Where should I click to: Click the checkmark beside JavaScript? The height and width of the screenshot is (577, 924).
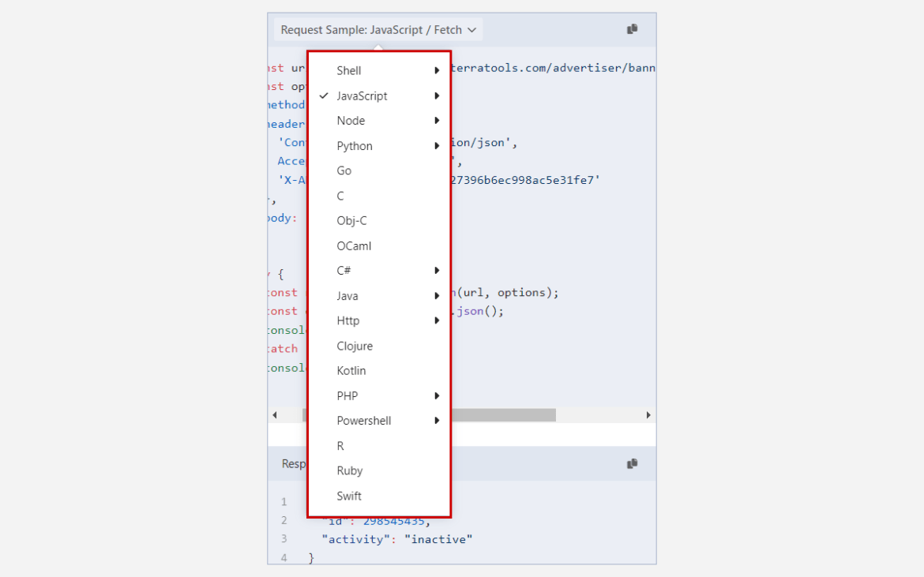tap(324, 96)
